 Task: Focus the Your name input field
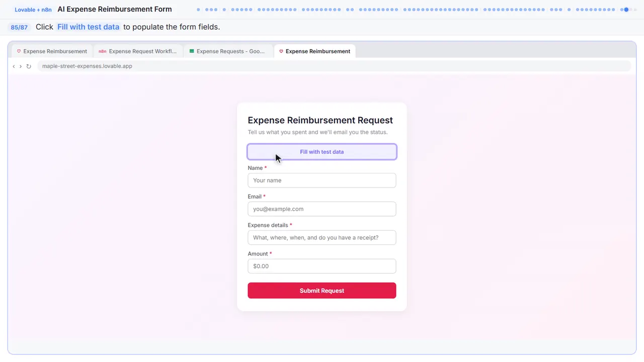click(x=322, y=180)
